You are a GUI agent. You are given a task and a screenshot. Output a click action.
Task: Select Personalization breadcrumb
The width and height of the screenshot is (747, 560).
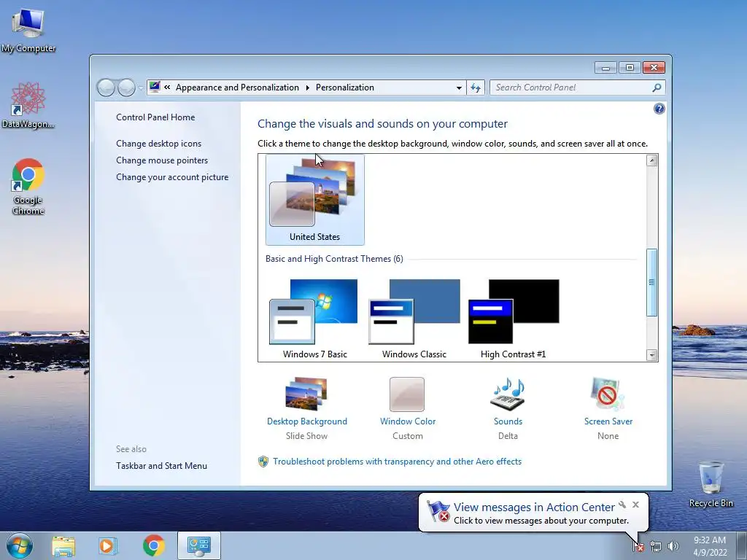coord(345,87)
